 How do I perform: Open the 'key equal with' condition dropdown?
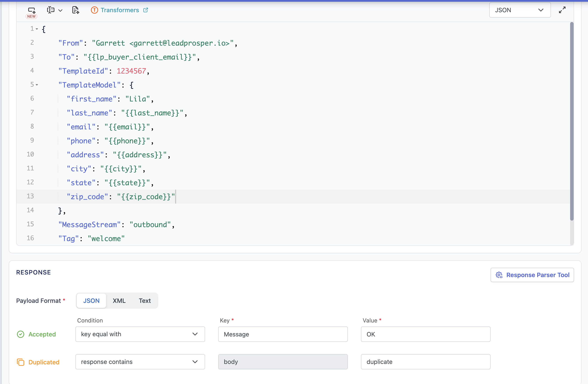(x=140, y=334)
